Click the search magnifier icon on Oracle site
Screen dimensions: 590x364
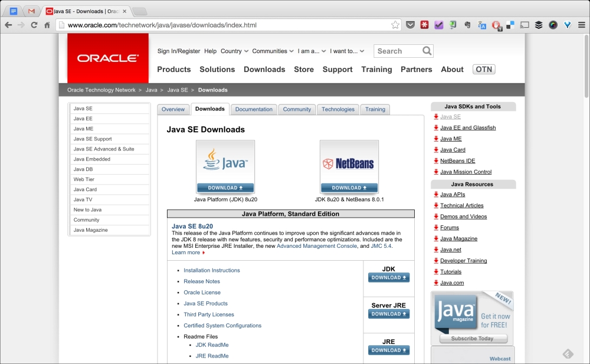(427, 51)
